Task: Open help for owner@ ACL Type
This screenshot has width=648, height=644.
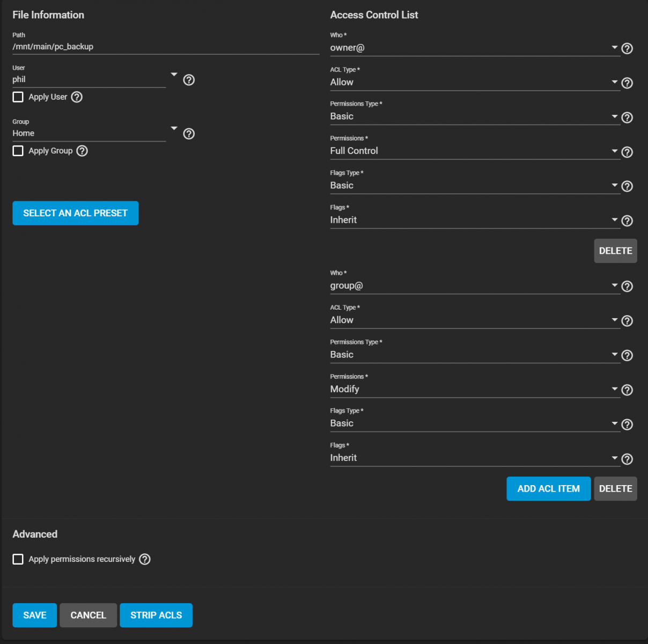Action: click(x=627, y=83)
